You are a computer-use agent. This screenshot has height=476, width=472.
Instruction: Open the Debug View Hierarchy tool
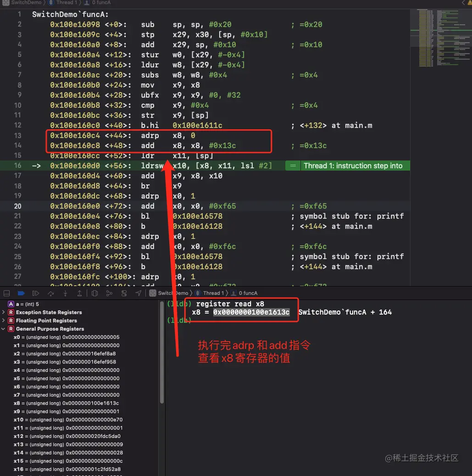(94, 293)
